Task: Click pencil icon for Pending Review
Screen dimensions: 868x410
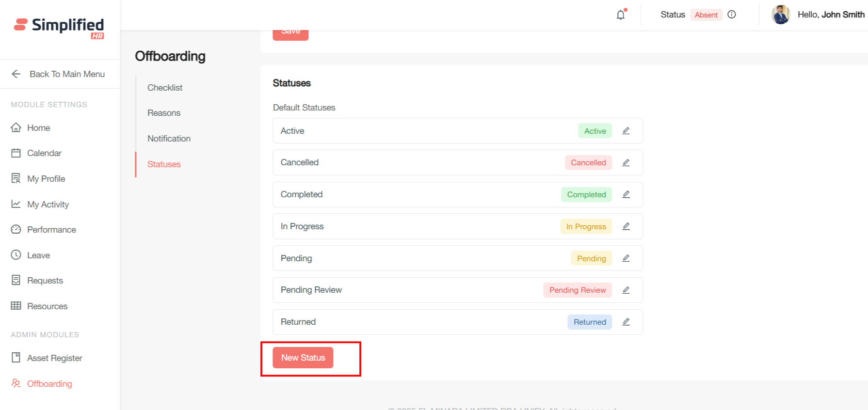Action: (626, 290)
